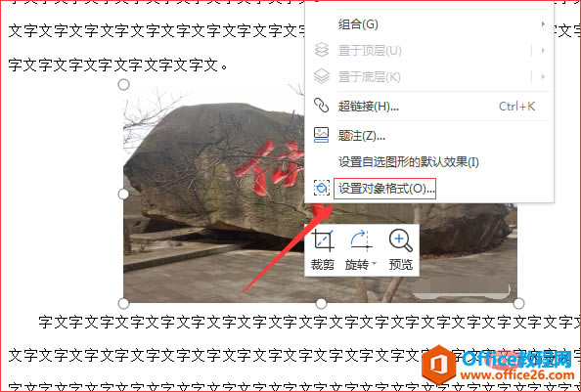Expand the 组合(G) submenu arrow
The width and height of the screenshot is (581, 392).
[x=543, y=24]
